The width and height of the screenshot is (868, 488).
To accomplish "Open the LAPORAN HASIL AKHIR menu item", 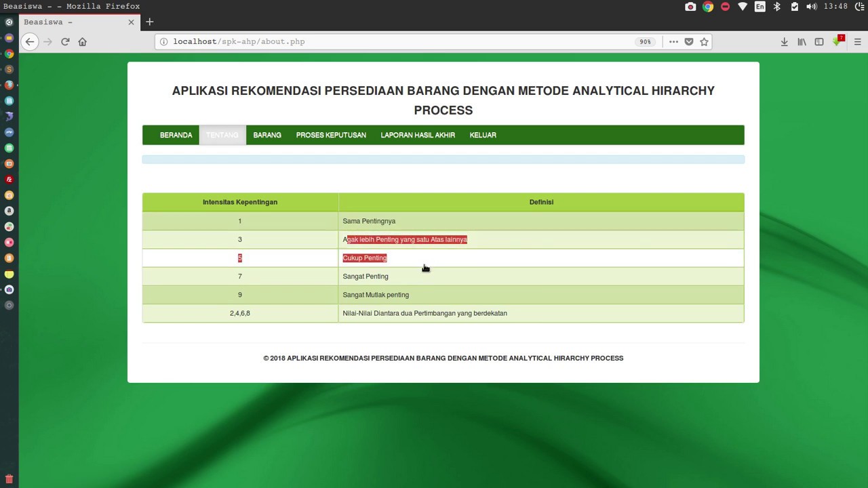I will pos(418,135).
